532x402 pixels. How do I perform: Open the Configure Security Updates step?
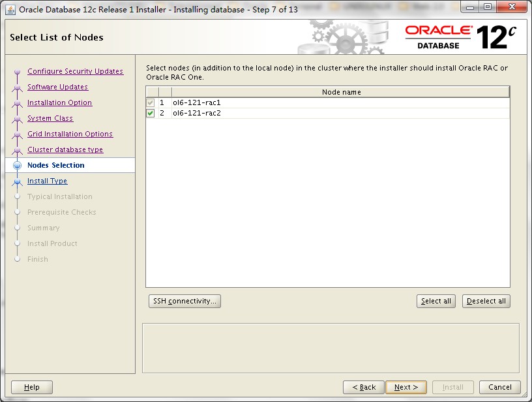[76, 71]
